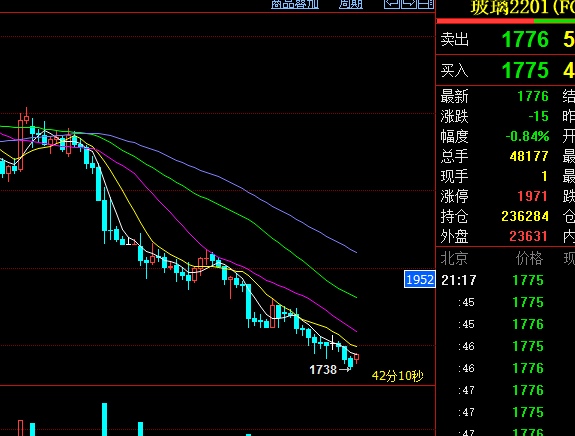Click the 持仓 value 236284
The width and height of the screenshot is (575, 436).
pos(525,216)
